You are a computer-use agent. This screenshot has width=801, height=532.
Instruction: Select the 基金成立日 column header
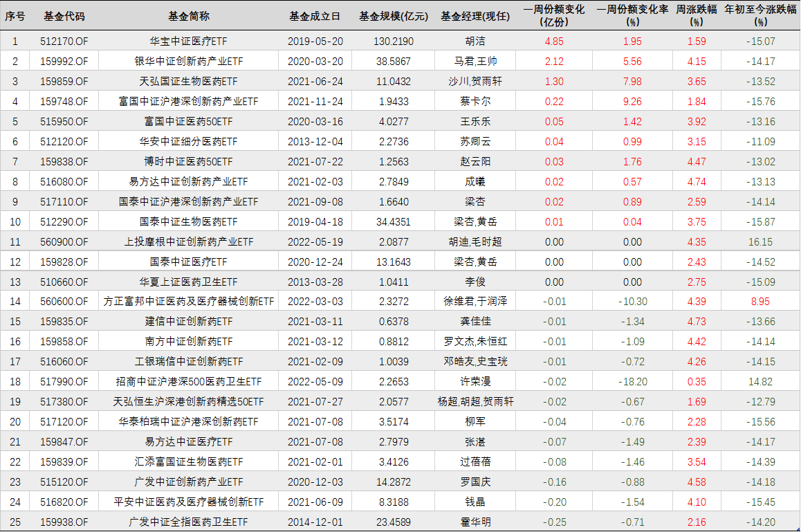315,16
